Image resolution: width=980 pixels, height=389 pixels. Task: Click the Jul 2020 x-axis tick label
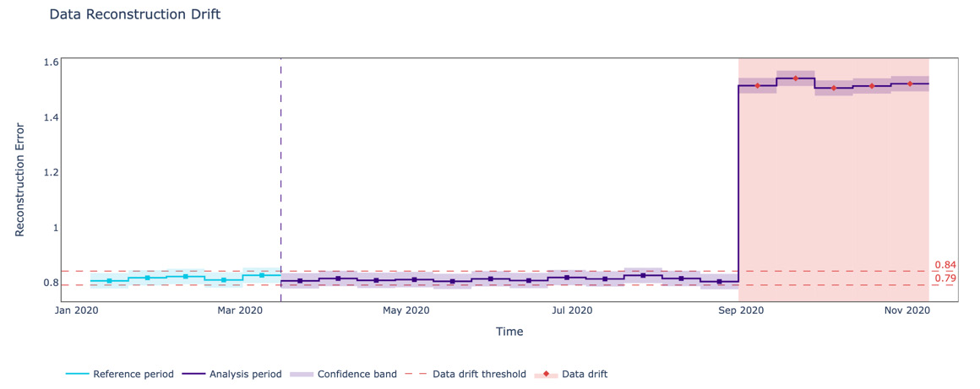[571, 310]
